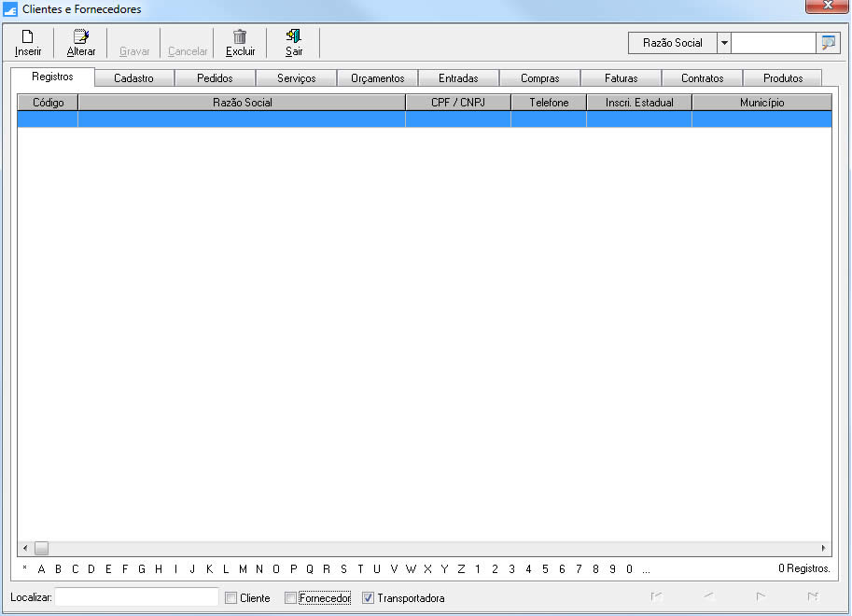Screen dimensions: 852x616
Task: Open the Faturas tab
Action: tap(621, 78)
